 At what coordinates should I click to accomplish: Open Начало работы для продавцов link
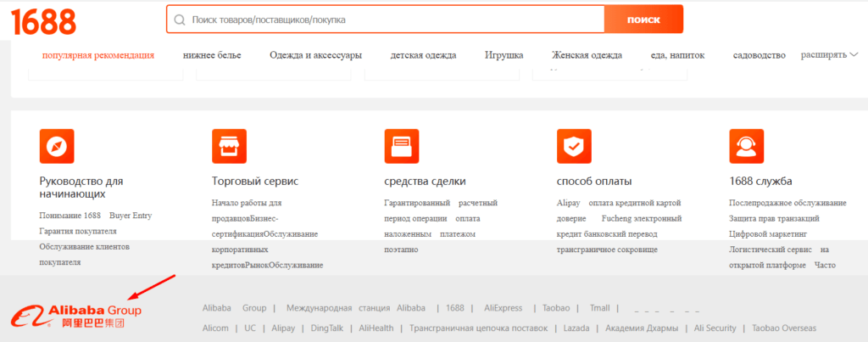click(247, 210)
